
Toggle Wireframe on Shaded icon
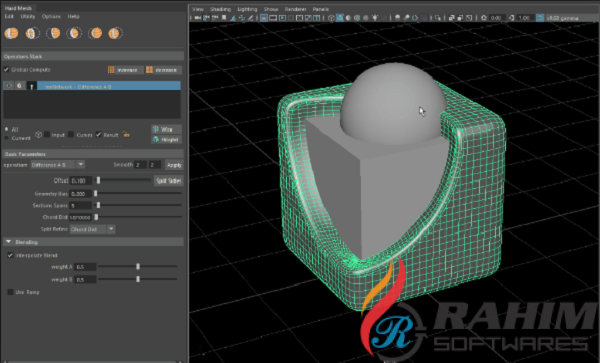pyautogui.click(x=357, y=18)
